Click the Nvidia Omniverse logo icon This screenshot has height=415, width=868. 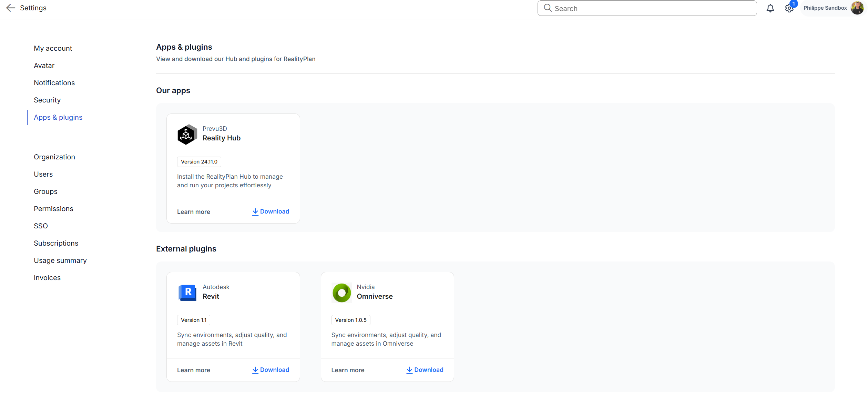coord(341,293)
